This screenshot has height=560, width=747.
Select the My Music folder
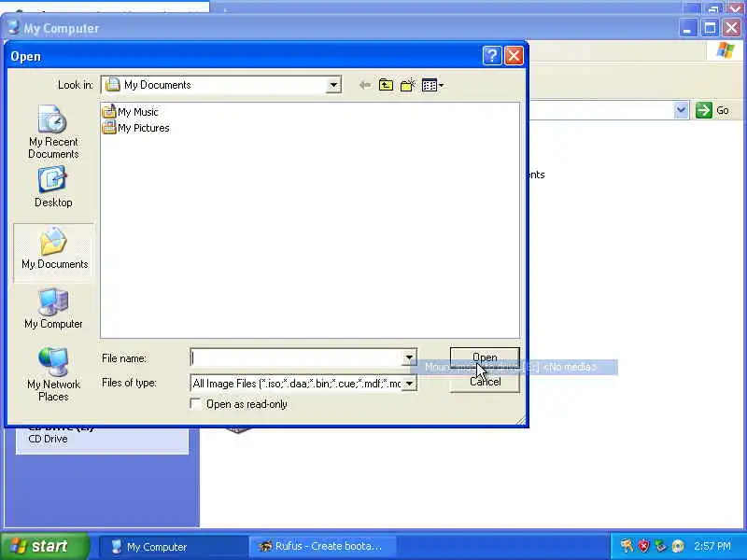[x=130, y=112]
